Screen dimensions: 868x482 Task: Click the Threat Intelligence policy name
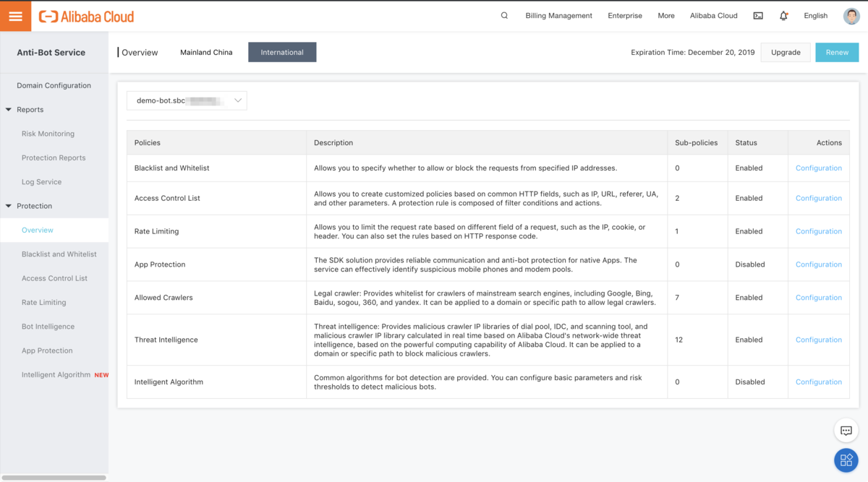166,340
